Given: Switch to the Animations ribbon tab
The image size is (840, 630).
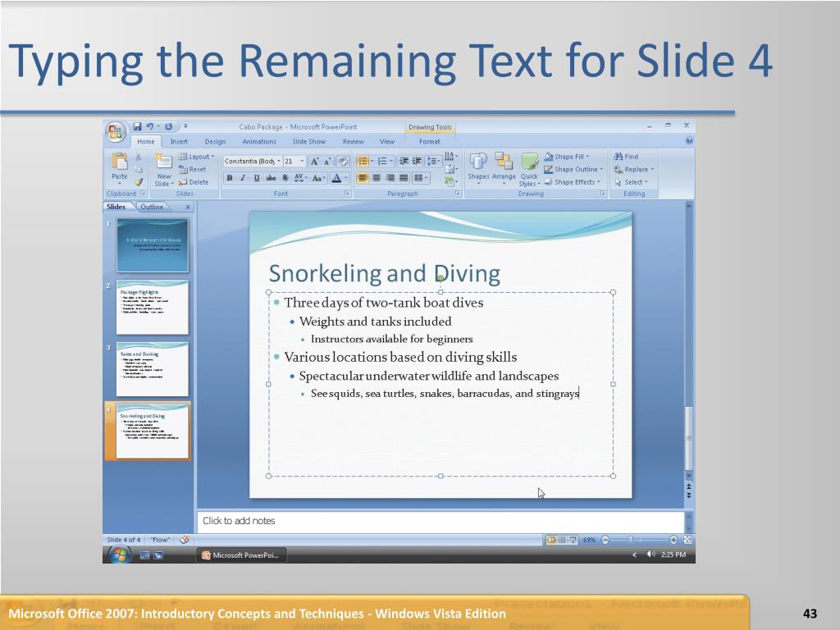Looking at the screenshot, I should pos(258,141).
